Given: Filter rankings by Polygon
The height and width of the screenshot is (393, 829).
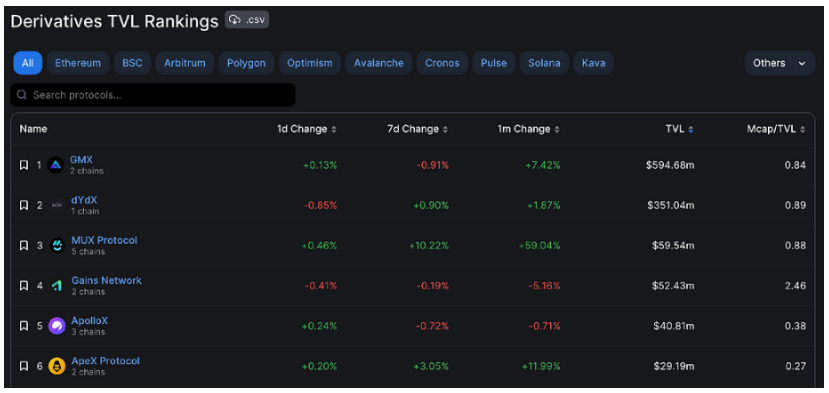Looking at the screenshot, I should coord(246,63).
